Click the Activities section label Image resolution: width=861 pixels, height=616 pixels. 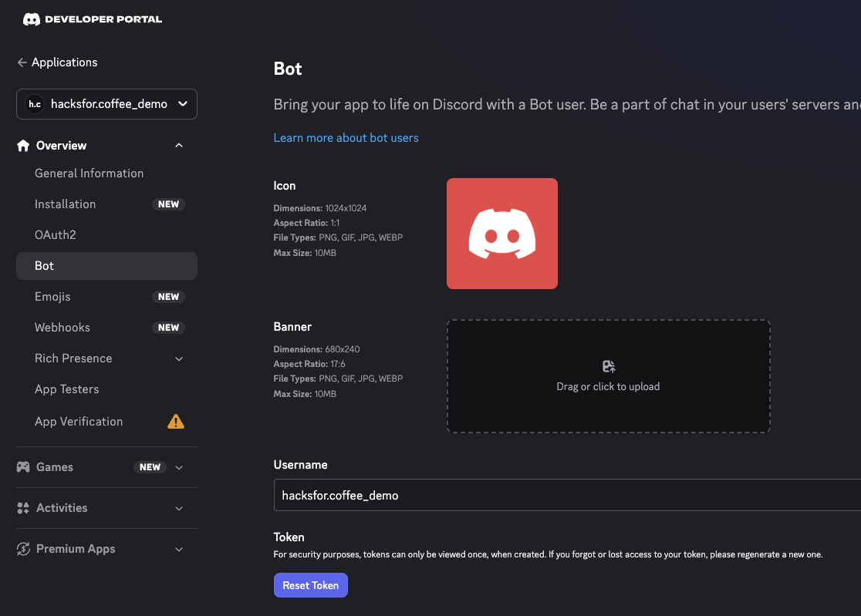[x=62, y=508]
